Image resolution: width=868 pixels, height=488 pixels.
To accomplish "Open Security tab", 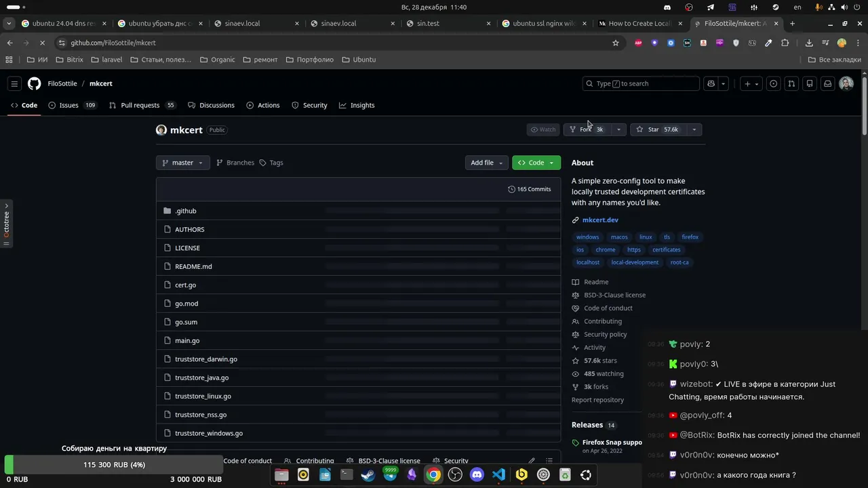I will click(309, 105).
